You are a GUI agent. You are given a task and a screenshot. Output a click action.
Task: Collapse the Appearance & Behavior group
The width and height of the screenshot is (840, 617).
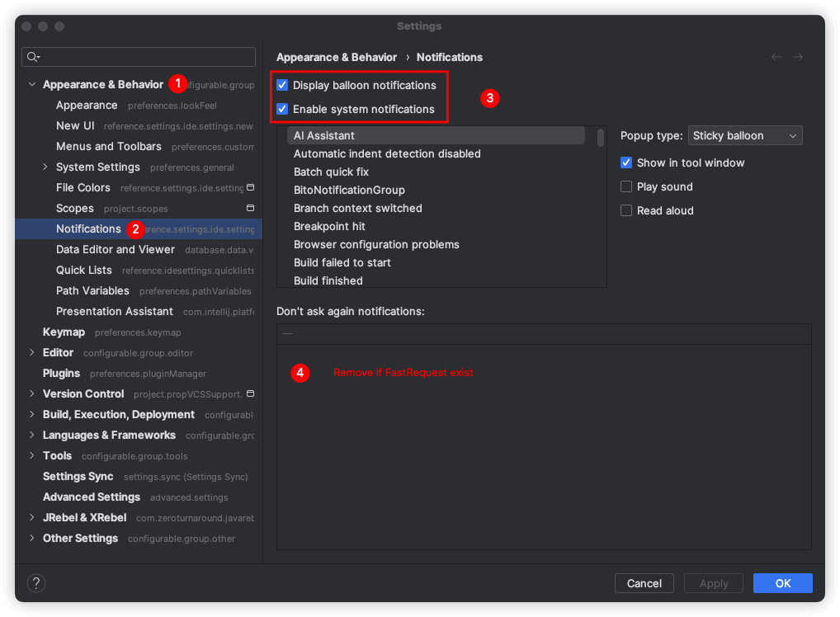(x=32, y=84)
